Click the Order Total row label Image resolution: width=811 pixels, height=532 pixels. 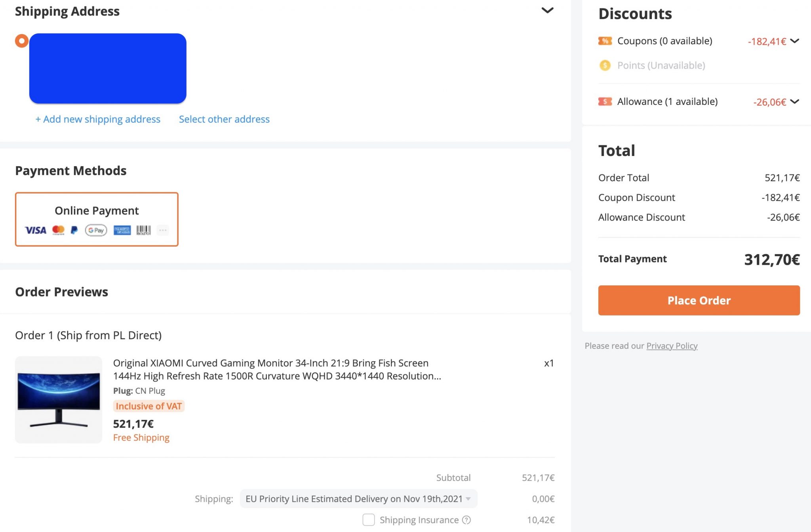(x=624, y=178)
